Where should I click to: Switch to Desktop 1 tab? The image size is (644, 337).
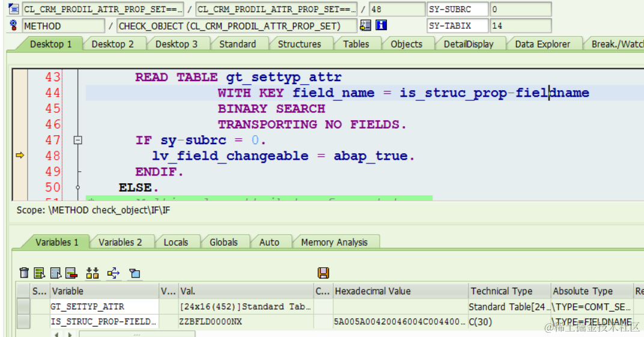pyautogui.click(x=50, y=44)
